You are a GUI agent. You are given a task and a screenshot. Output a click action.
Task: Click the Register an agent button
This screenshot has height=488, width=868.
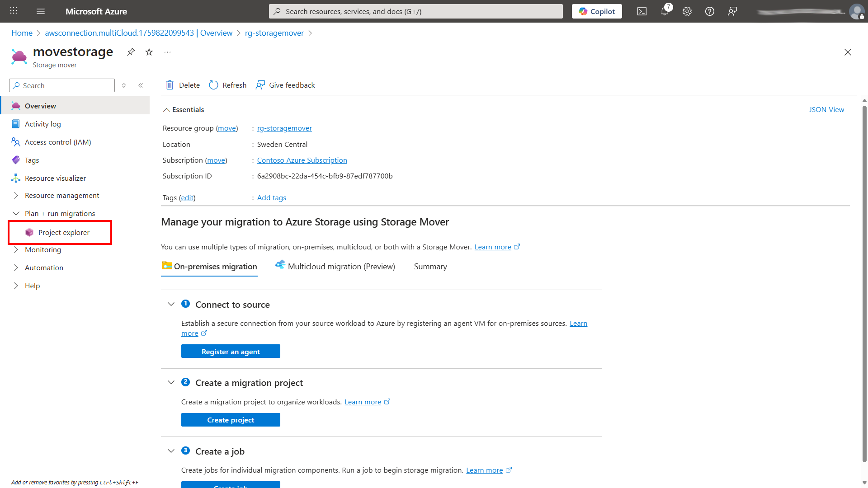click(231, 351)
